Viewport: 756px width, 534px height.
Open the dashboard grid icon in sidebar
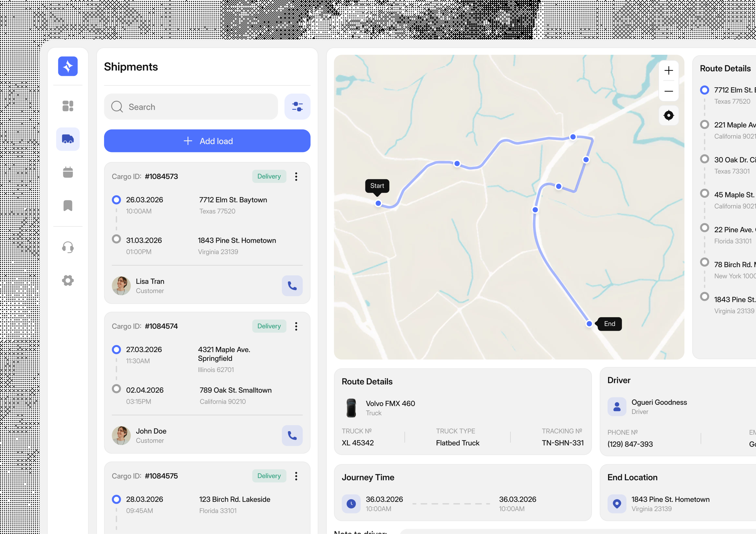coord(68,106)
